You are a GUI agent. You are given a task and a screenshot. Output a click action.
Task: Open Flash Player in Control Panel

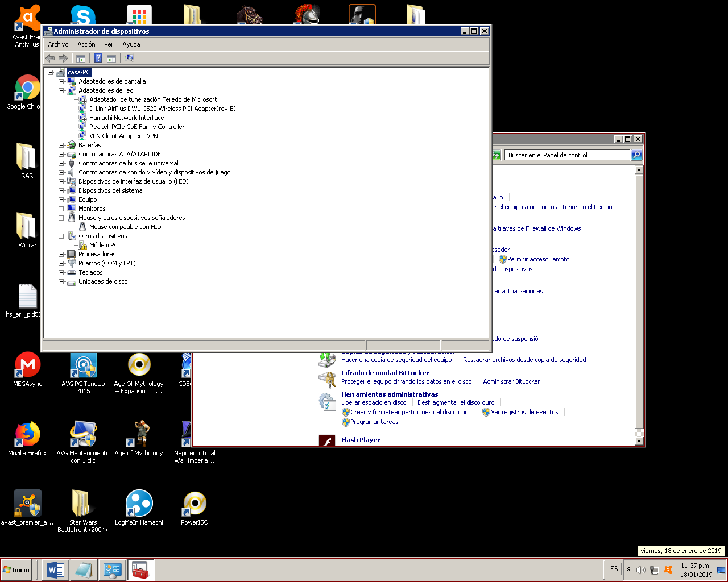(361, 440)
